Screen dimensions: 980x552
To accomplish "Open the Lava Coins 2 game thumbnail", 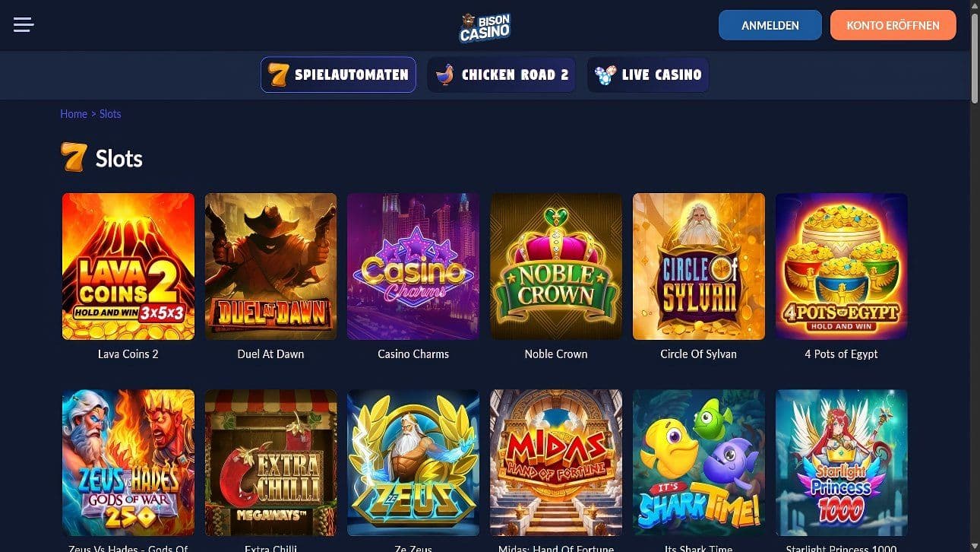I will 128,266.
